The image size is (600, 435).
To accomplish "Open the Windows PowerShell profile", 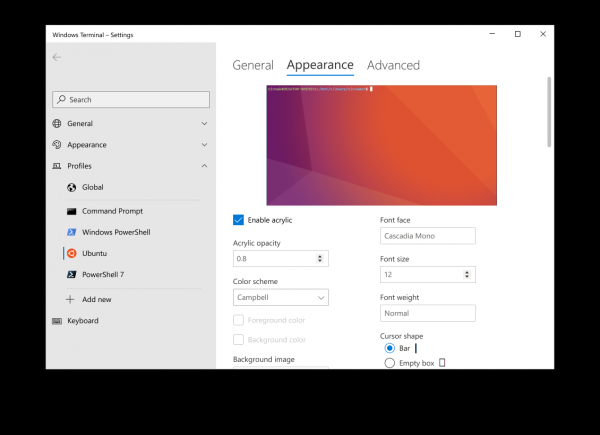I will [x=115, y=232].
